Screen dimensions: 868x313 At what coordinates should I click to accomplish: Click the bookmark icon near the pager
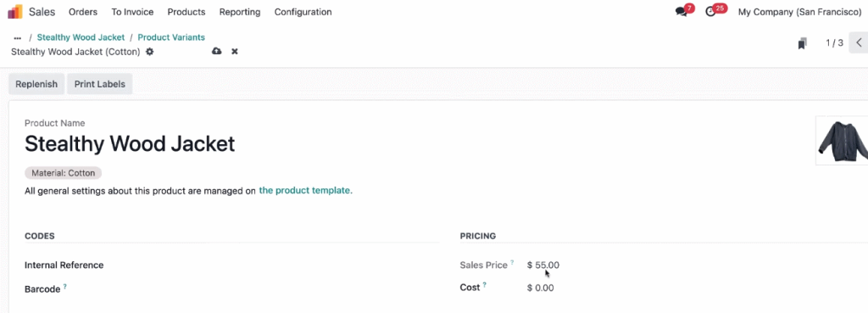click(802, 43)
